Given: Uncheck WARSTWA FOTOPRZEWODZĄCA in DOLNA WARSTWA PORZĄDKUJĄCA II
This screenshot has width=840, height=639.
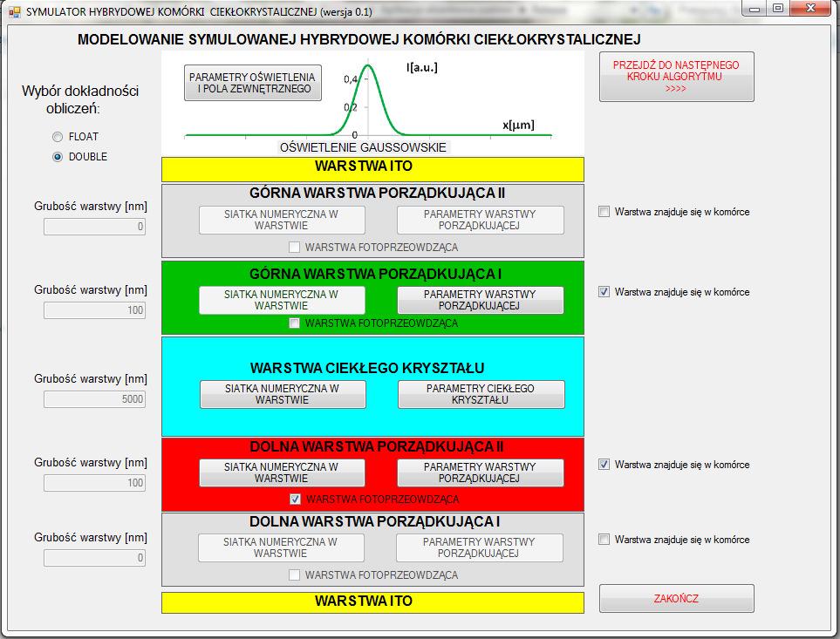Looking at the screenshot, I should point(295,500).
